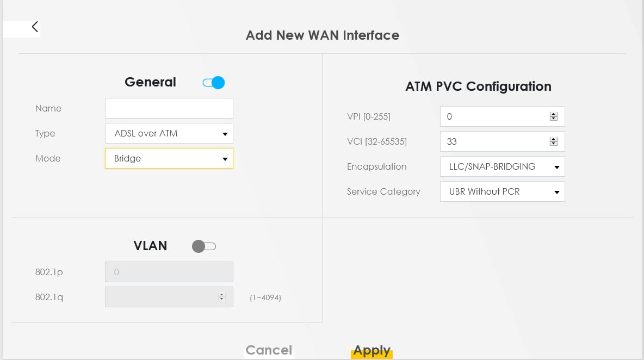Screen dimensions: 644x360
Task: Decrease VCI value with down spinner arrow
Action: pyautogui.click(x=554, y=144)
